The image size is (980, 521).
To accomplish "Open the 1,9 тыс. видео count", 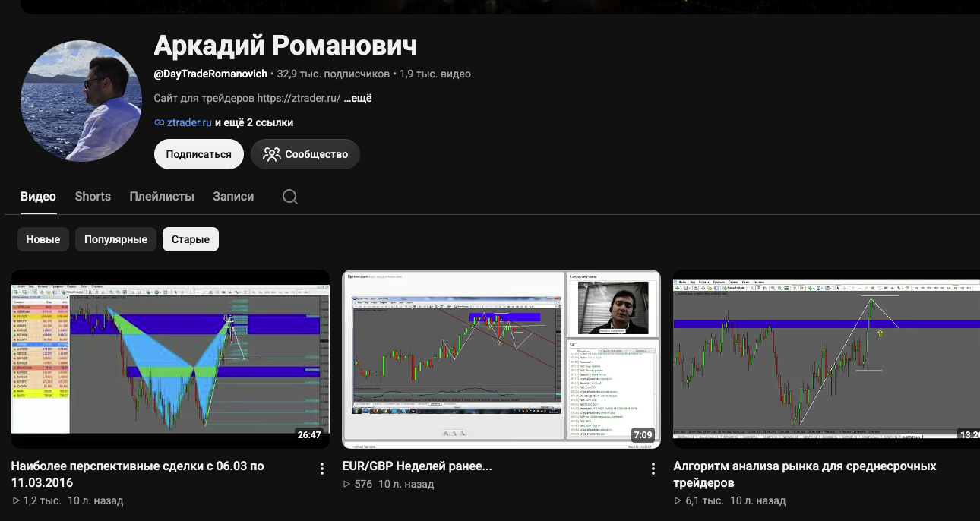I will pyautogui.click(x=435, y=74).
